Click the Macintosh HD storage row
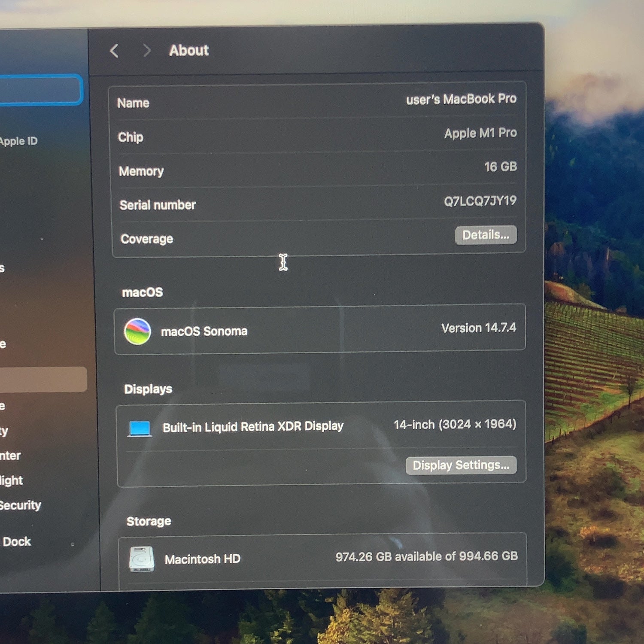Screen dimensions: 644x644 coord(323,559)
